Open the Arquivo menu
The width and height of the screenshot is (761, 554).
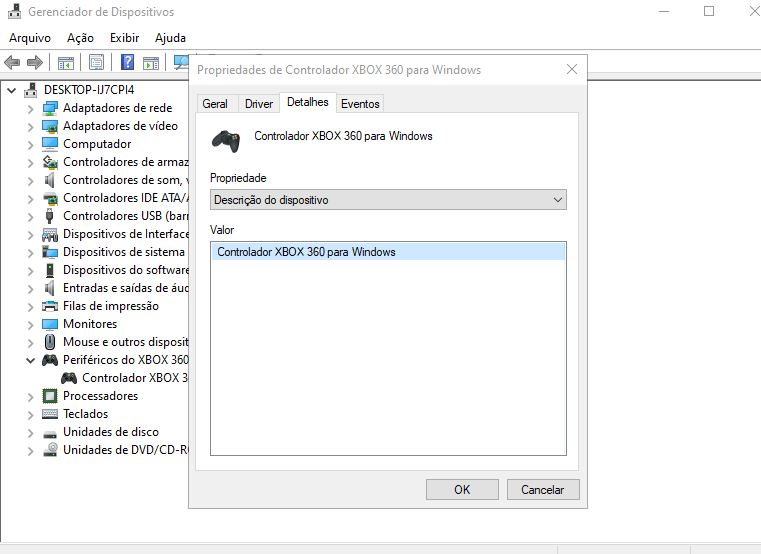[30, 38]
